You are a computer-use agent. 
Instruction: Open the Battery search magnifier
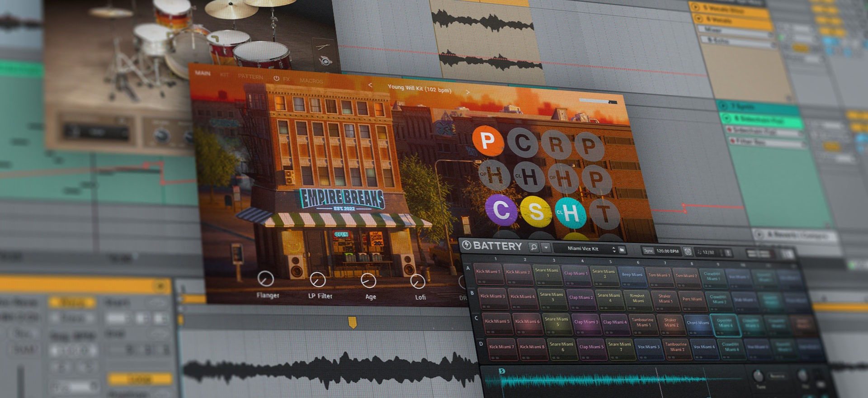pos(534,247)
